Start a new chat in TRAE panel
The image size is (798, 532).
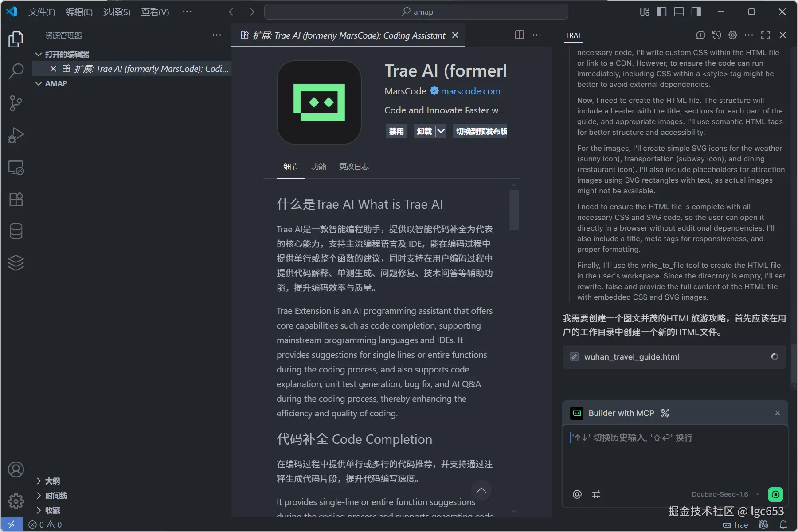(700, 35)
